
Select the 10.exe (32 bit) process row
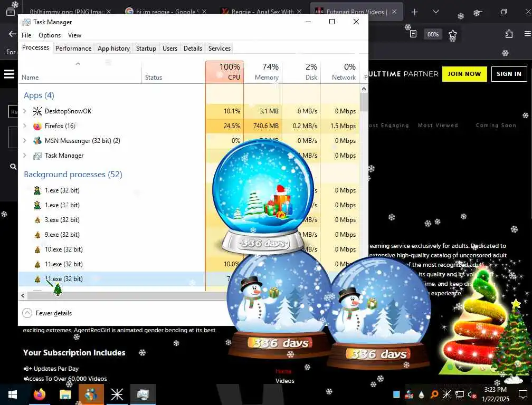point(112,249)
